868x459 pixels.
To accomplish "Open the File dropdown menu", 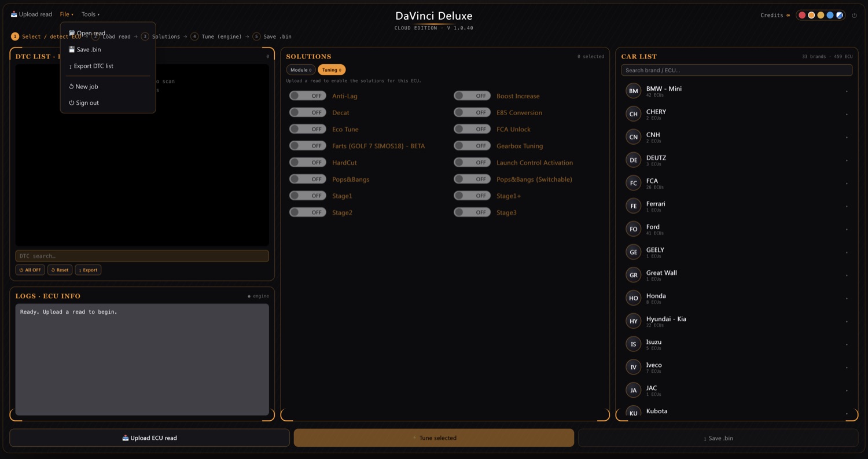I will coord(67,14).
